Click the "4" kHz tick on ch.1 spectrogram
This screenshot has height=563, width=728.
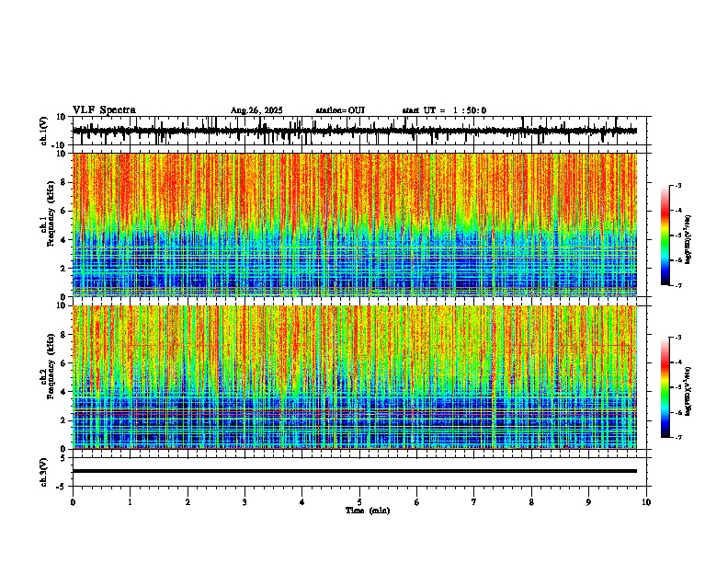64,240
